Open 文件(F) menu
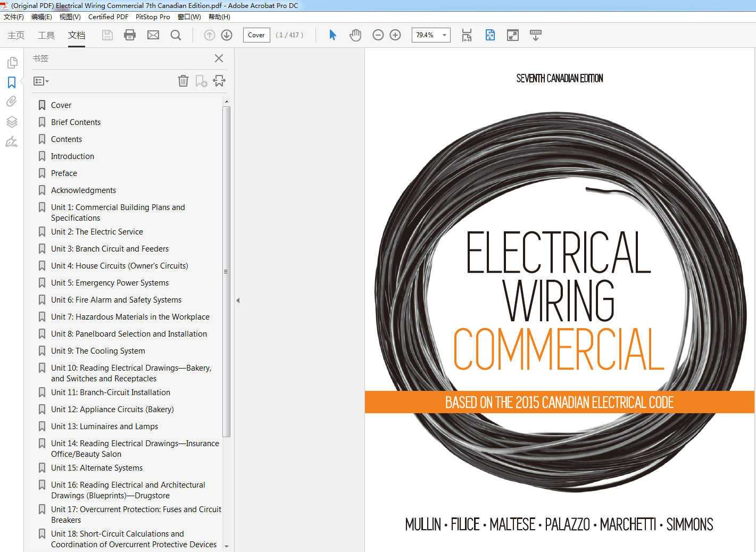The width and height of the screenshot is (756, 552). [14, 17]
